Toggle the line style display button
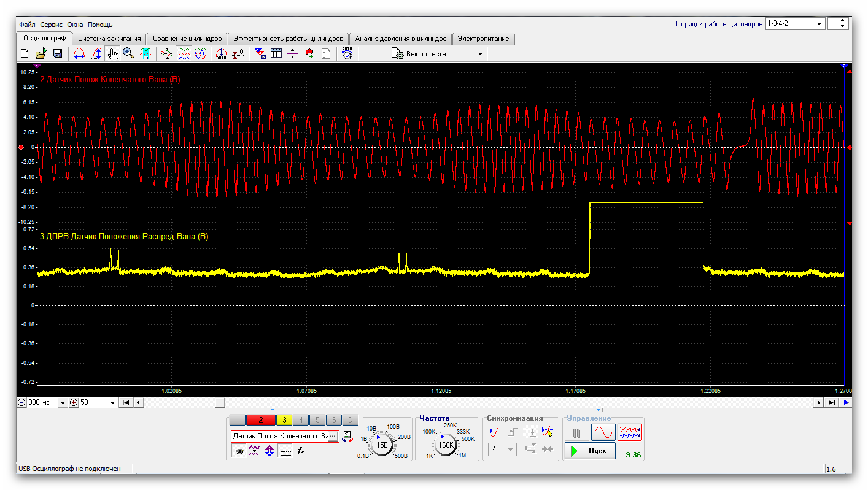Viewport: 868px width, 490px height. tap(285, 451)
